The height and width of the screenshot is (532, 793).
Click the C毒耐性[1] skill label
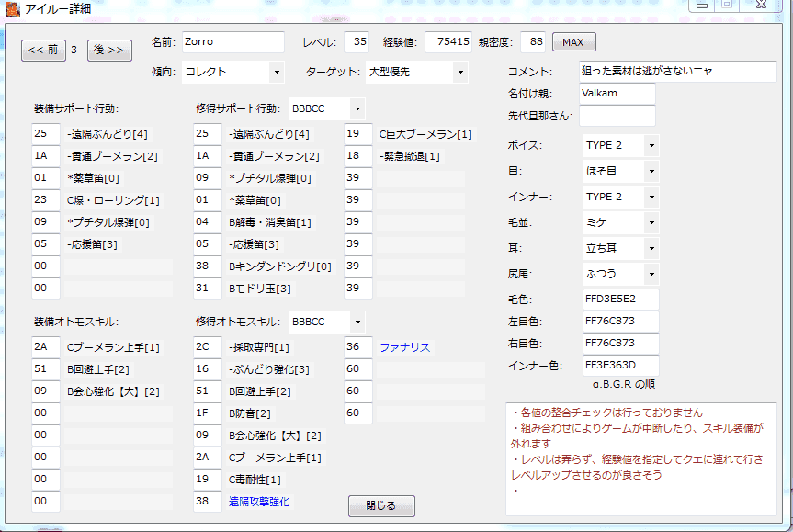[255, 480]
